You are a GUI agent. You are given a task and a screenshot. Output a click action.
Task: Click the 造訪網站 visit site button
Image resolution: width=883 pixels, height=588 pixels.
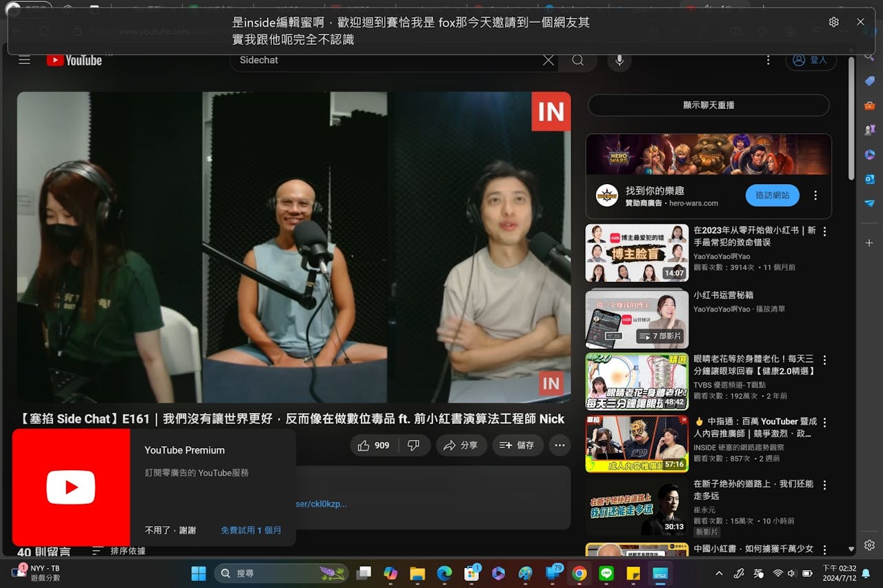pyautogui.click(x=772, y=195)
